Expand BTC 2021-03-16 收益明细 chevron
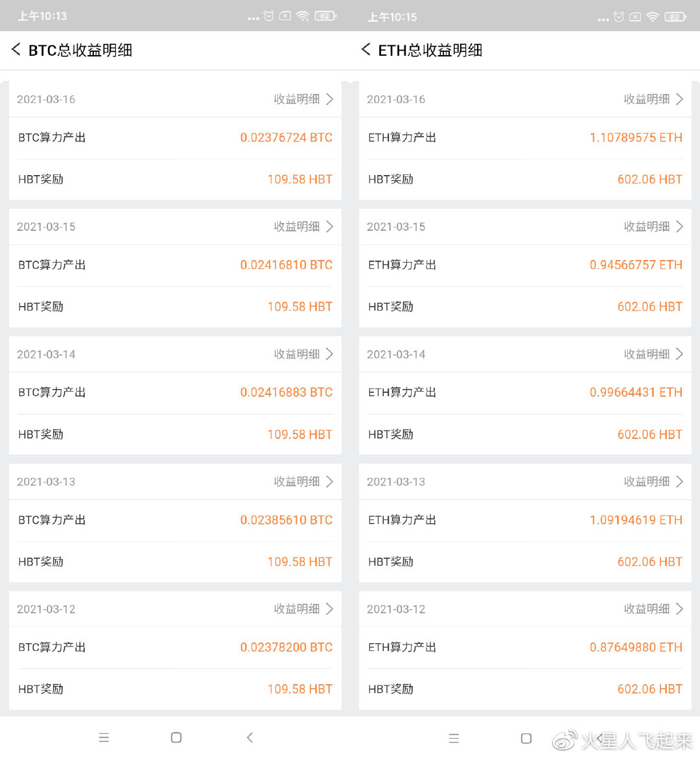Viewport: 700px width, 758px height. pos(329,99)
